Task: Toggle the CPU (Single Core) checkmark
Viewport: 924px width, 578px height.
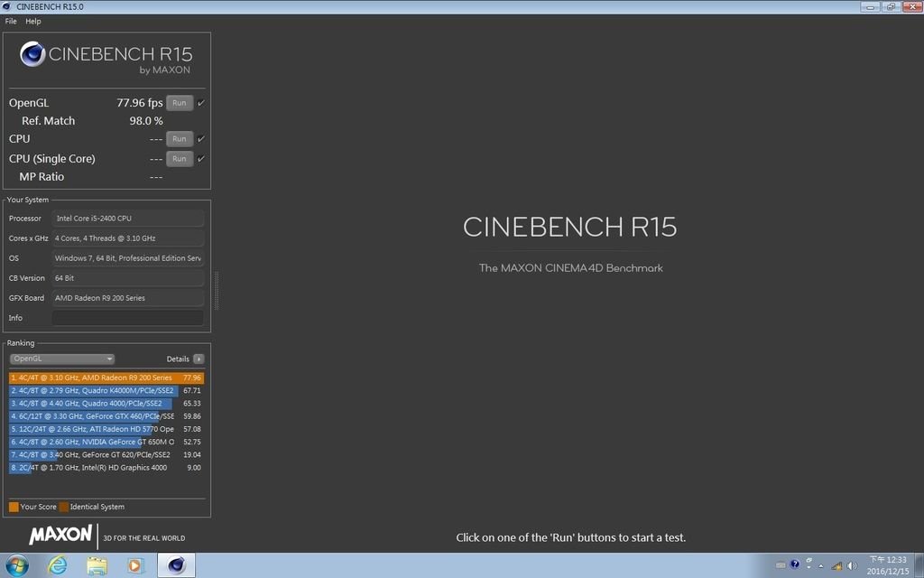Action: pyautogui.click(x=201, y=159)
